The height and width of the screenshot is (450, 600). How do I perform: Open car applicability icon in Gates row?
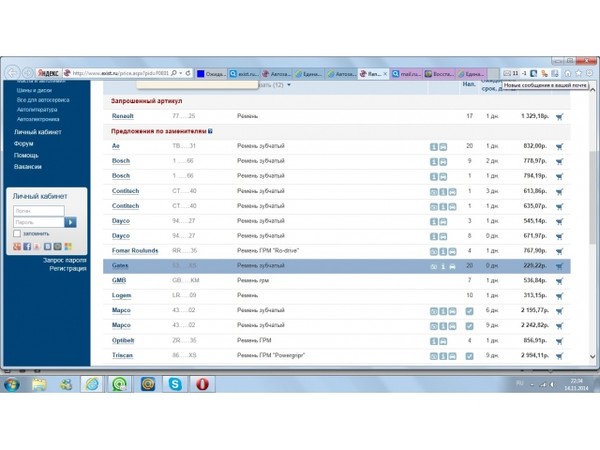tap(452, 267)
